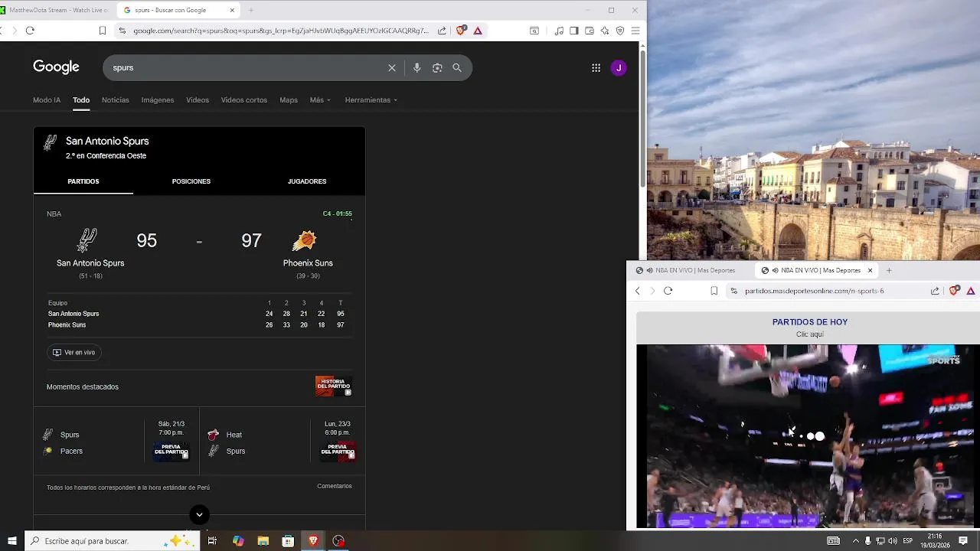Click the partidos.masdeportesonline.com address bar
The image size is (980, 551).
814,291
